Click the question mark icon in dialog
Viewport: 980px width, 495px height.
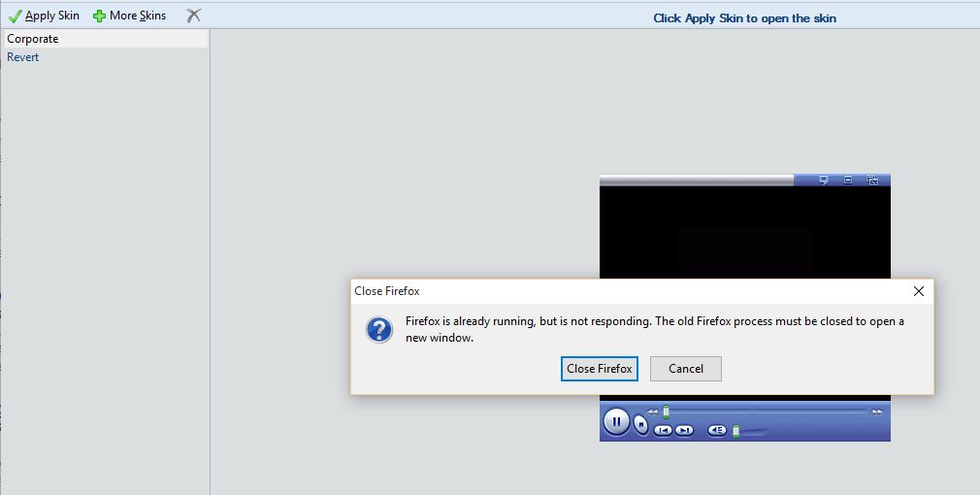[379, 329]
